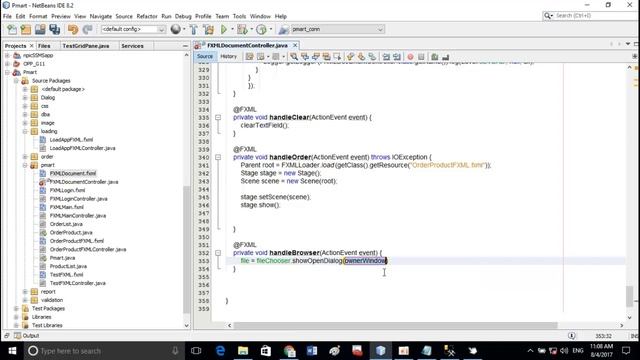Run the project with green play icon
Image resolution: width=640 pixels, height=360 pixels.
pos(224,29)
